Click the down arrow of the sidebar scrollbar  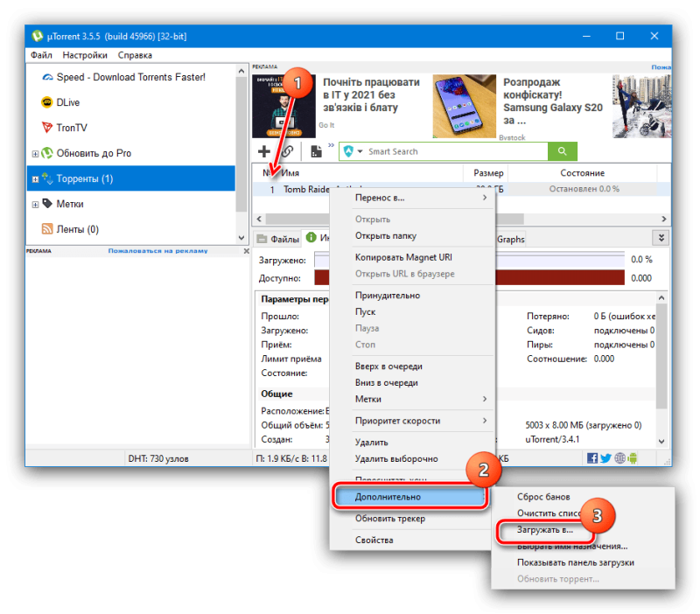(x=241, y=238)
